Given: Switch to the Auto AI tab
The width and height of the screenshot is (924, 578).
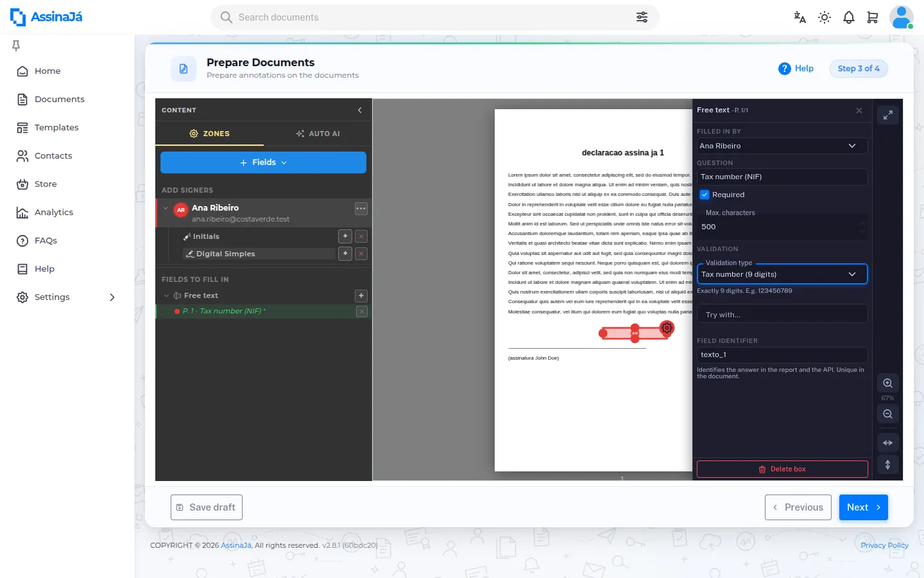Looking at the screenshot, I should coord(318,134).
